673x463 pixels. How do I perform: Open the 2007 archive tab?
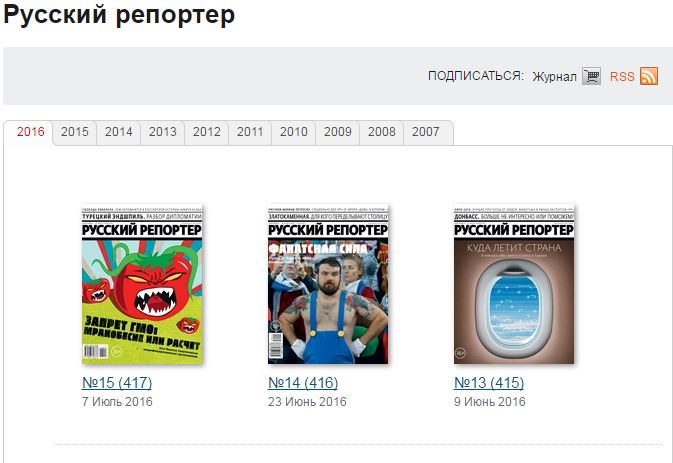(426, 132)
